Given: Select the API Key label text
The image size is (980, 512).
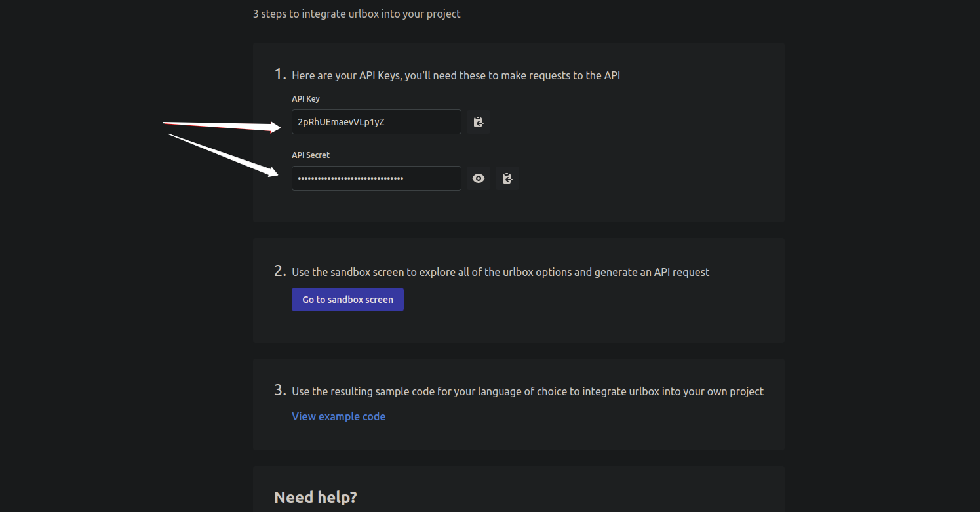Looking at the screenshot, I should [305, 98].
